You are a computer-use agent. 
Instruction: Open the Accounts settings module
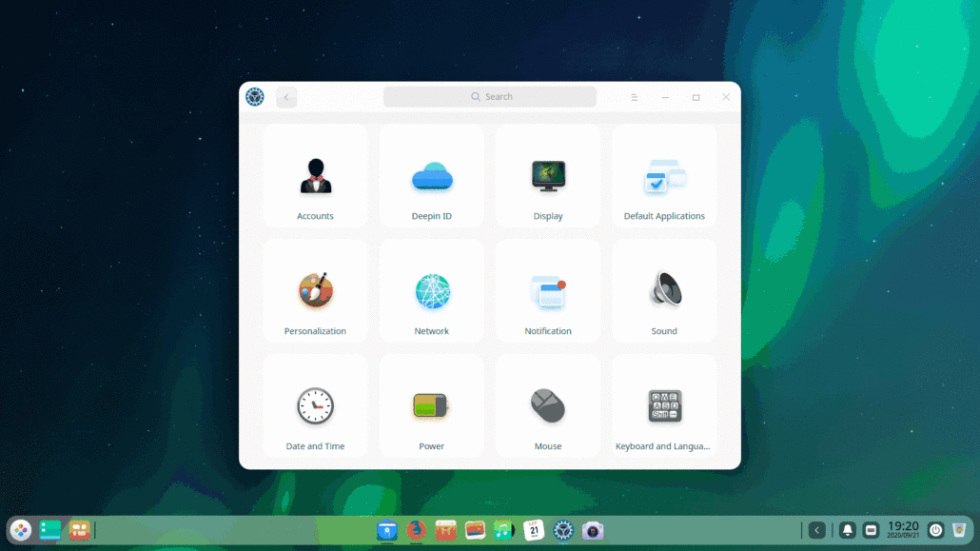click(x=315, y=177)
